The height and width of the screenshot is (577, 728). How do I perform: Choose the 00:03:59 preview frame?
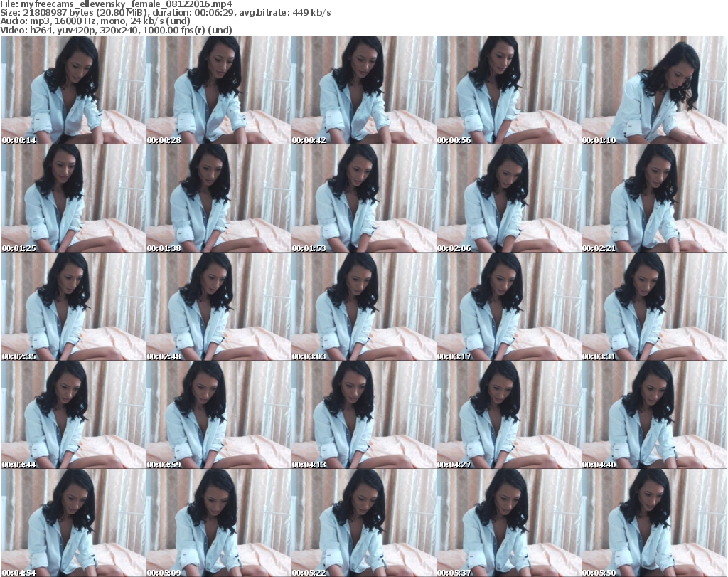[x=219, y=415]
